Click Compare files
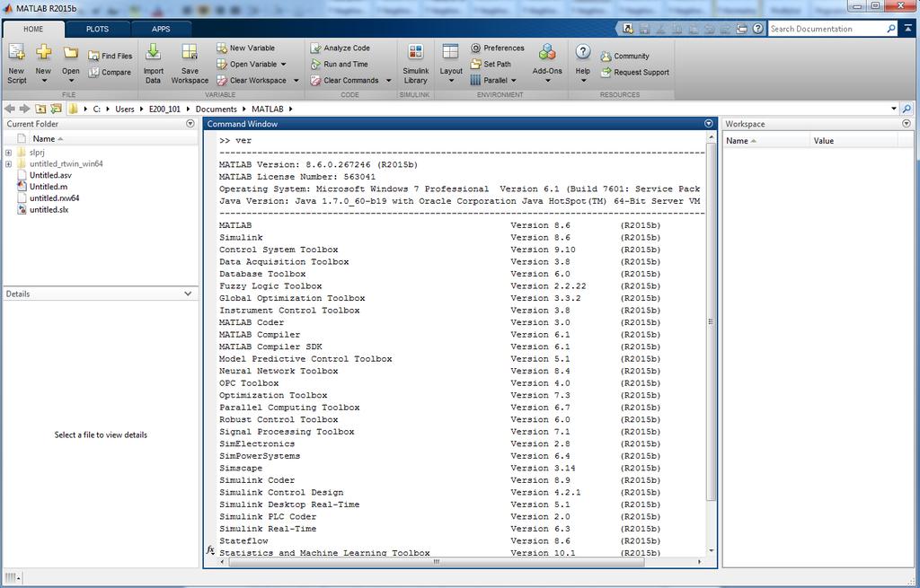The width and height of the screenshot is (920, 588). [x=110, y=72]
